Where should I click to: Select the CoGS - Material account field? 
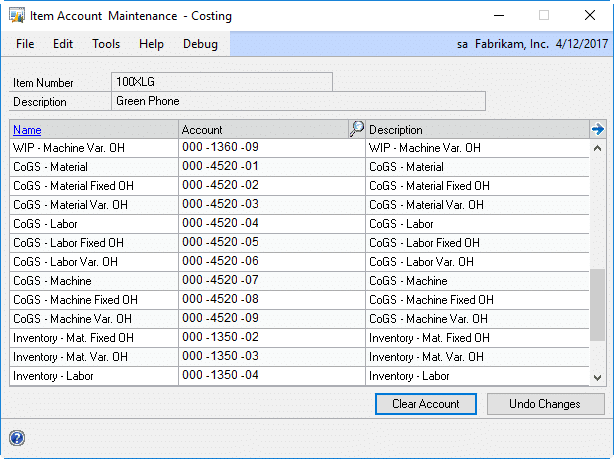click(270, 167)
